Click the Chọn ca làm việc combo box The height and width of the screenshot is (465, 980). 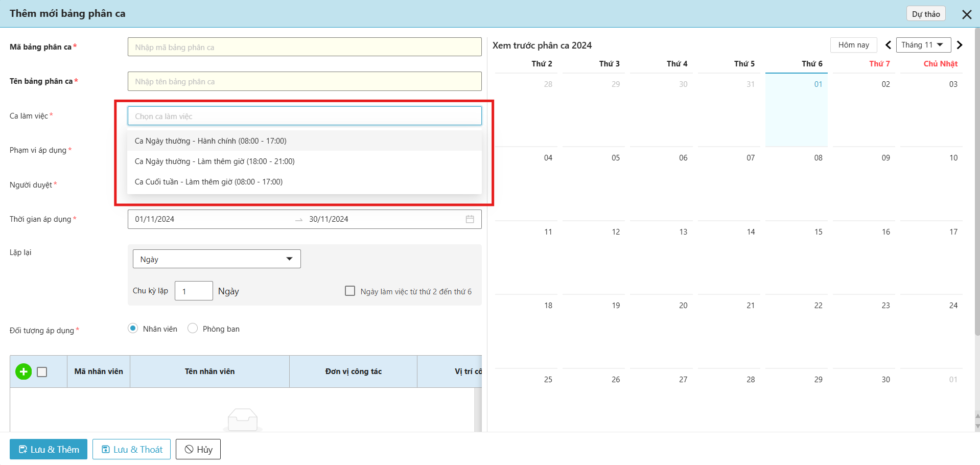[x=304, y=116]
